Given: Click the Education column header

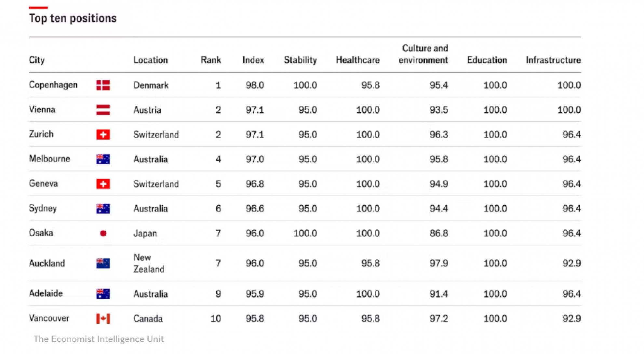Looking at the screenshot, I should [487, 60].
